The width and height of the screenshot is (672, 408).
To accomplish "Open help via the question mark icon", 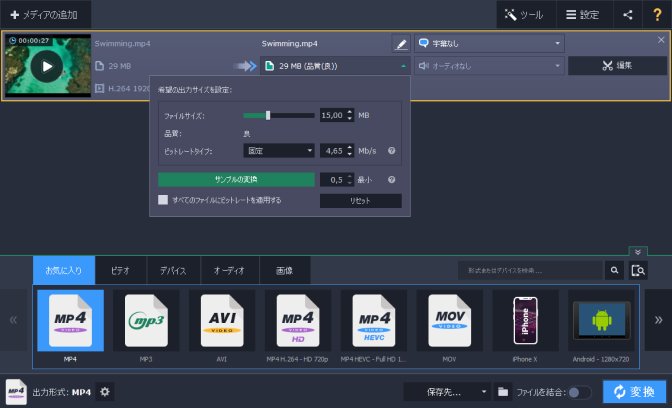I will pyautogui.click(x=657, y=15).
